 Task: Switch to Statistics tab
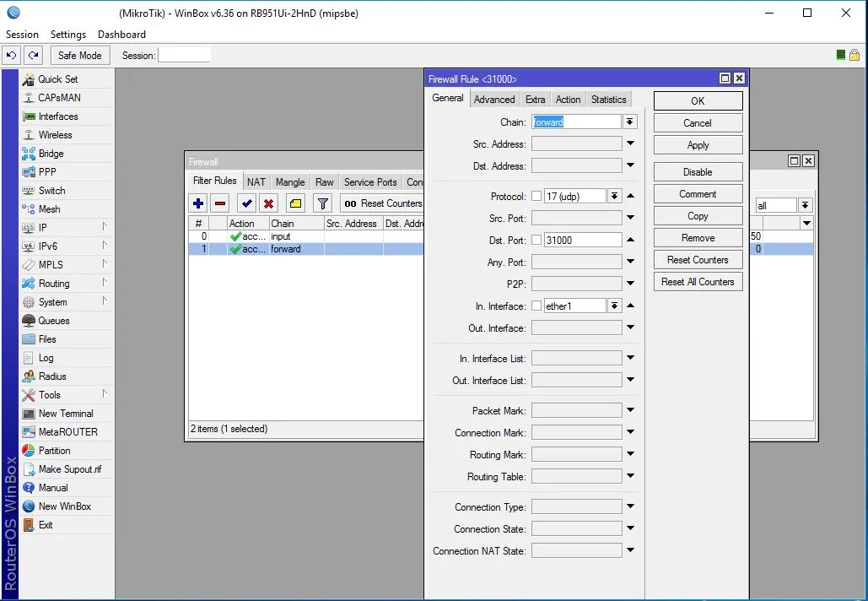(x=608, y=100)
